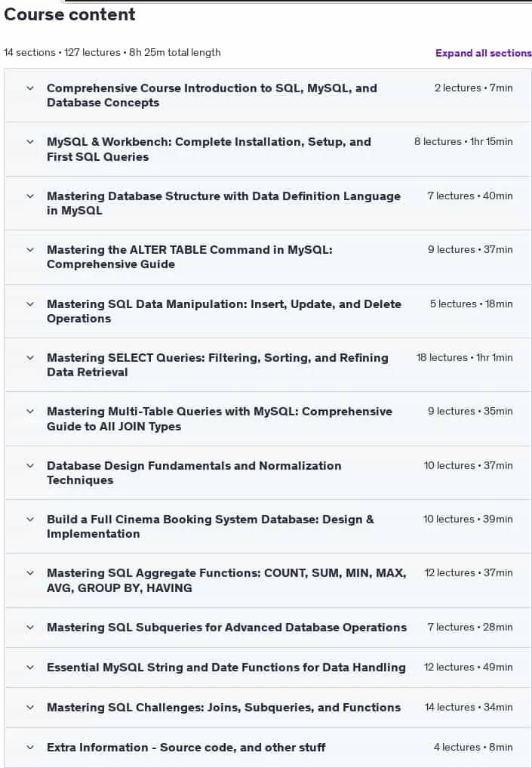
Task: Expand chevron next to ALTER TABLE Command section
Action: (30, 250)
